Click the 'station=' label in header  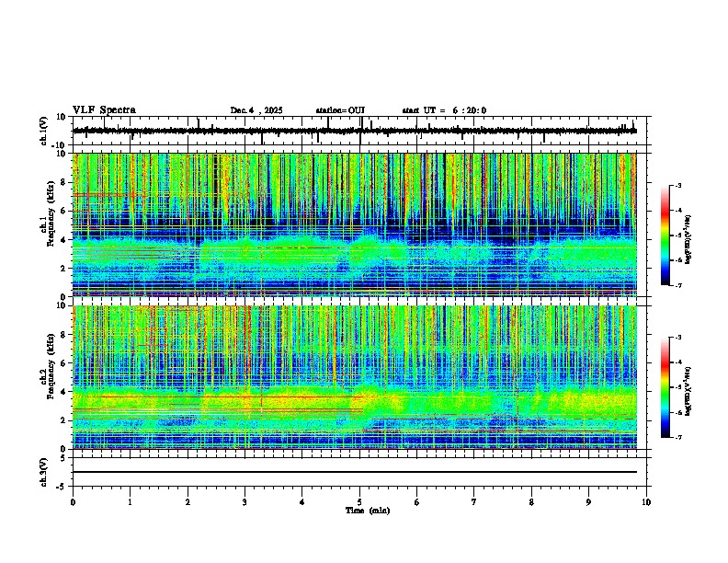pos(332,110)
